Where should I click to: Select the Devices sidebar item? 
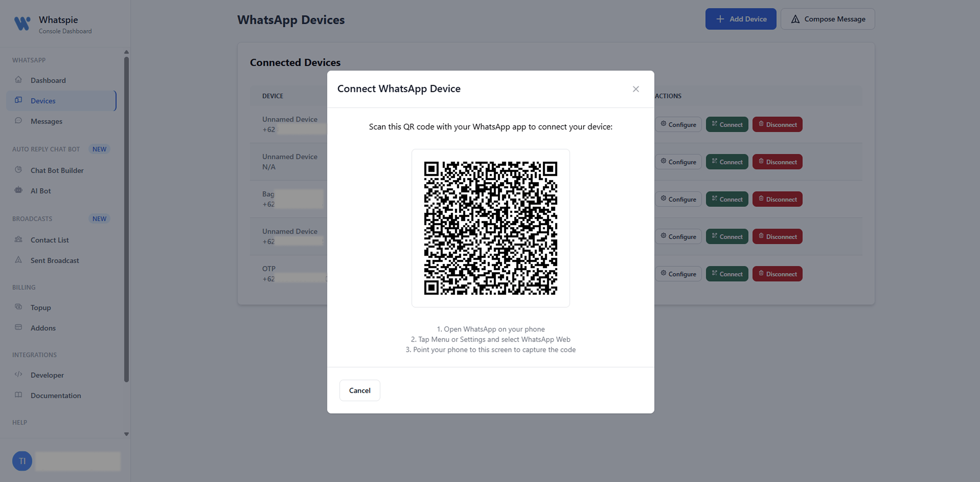click(61, 101)
